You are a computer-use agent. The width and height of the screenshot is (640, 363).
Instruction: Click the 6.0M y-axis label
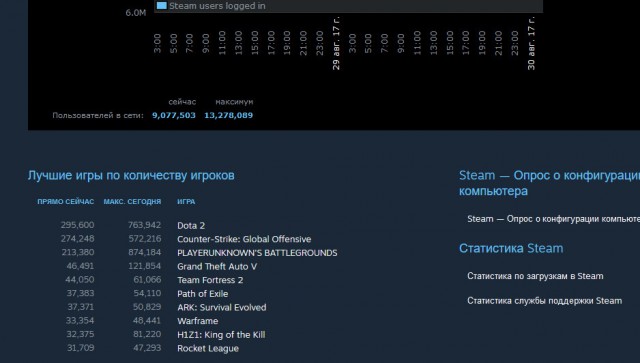pyautogui.click(x=136, y=13)
